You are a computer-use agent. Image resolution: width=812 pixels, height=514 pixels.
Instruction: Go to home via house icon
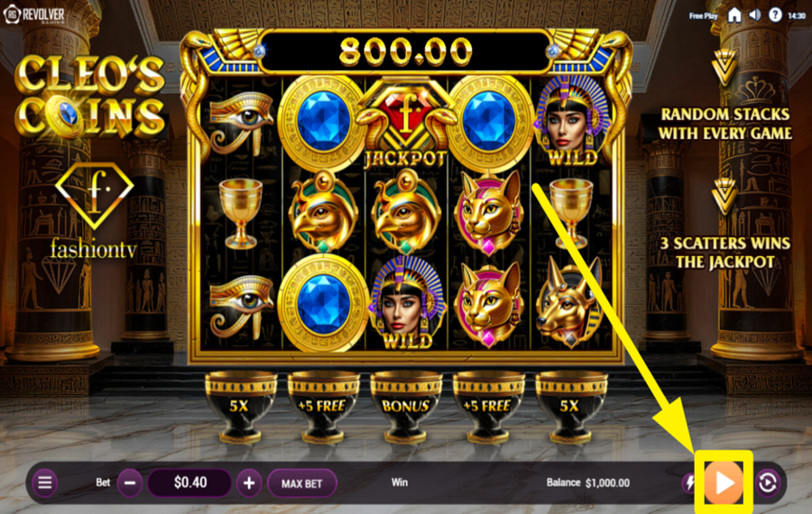734,15
